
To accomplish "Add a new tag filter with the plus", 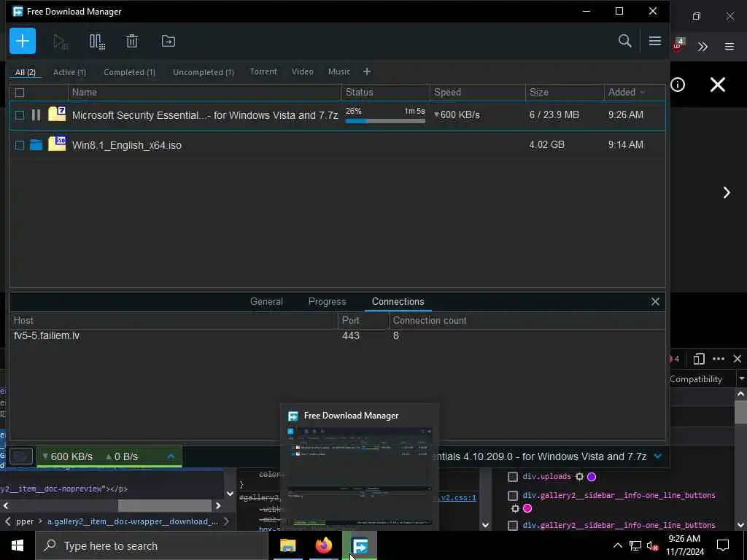I will point(366,71).
